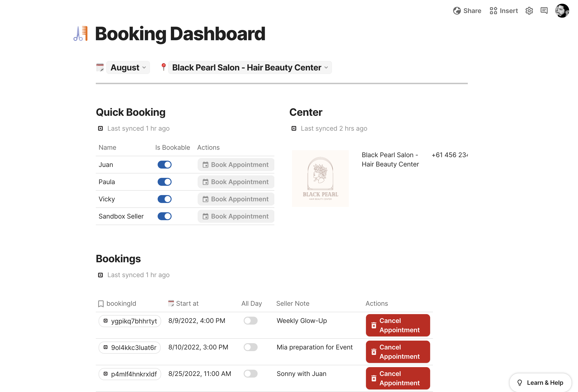
Task: Click the Black Pearl logo thumbnail
Action: pos(320,178)
